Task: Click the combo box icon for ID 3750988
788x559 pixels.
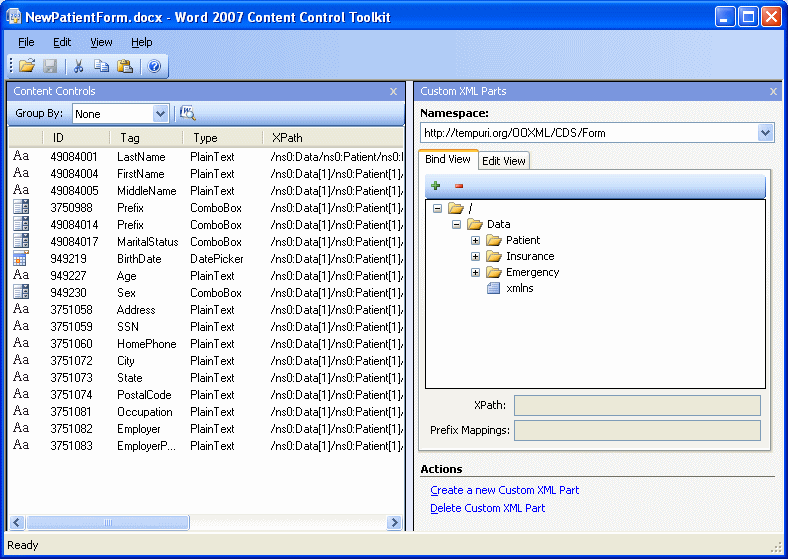Action: [21, 207]
